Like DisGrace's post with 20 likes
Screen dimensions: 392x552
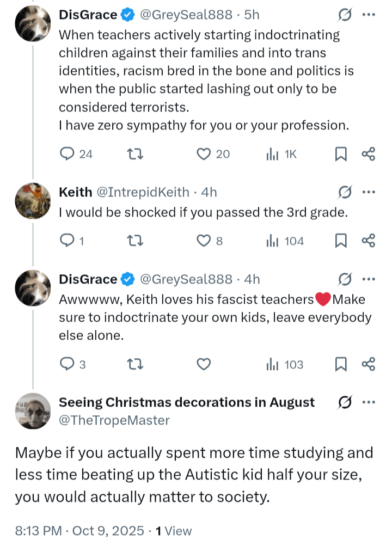(204, 155)
